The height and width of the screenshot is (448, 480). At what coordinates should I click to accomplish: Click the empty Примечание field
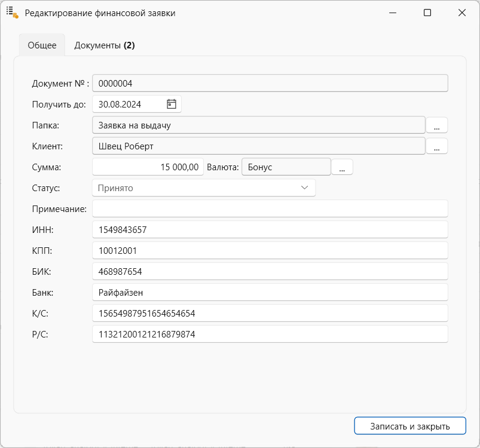coord(270,209)
